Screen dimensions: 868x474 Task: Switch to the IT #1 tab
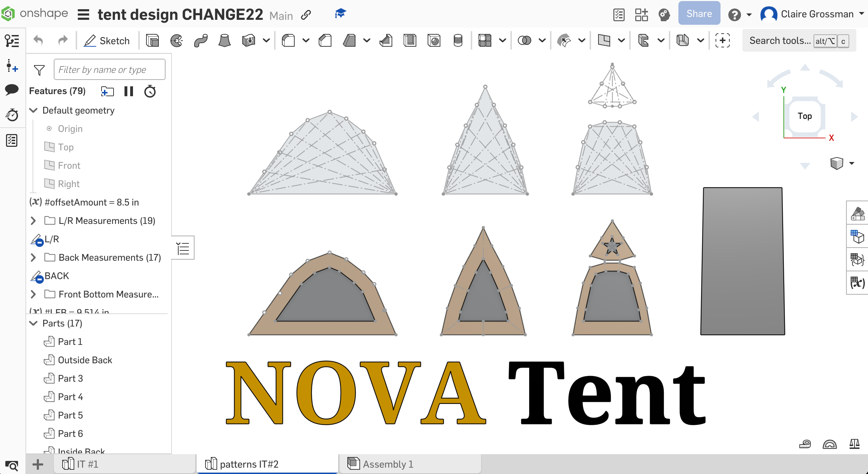(x=125, y=464)
